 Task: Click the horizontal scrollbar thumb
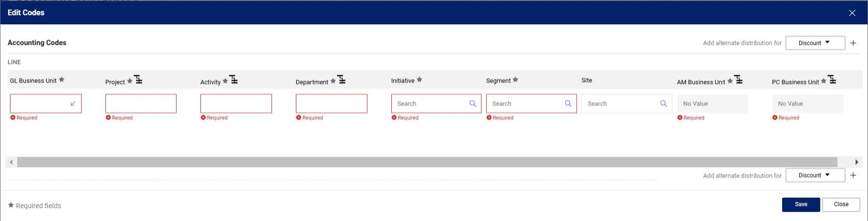click(x=427, y=162)
